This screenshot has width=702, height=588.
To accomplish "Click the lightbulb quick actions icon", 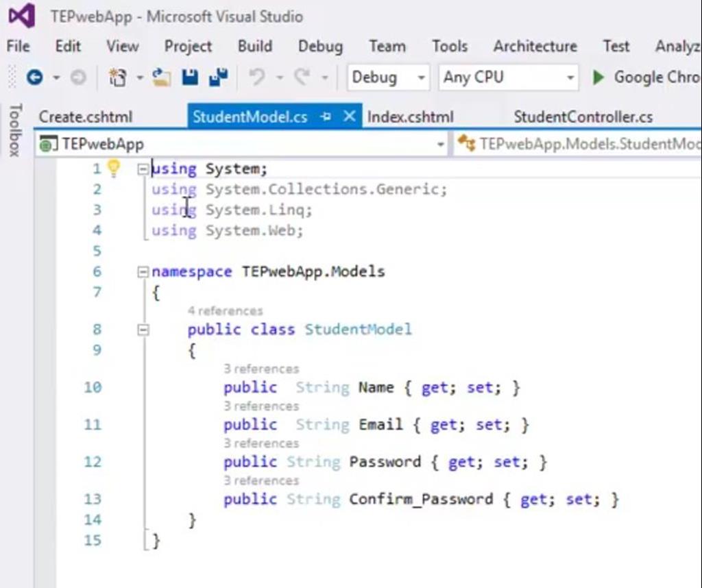I will point(114,167).
